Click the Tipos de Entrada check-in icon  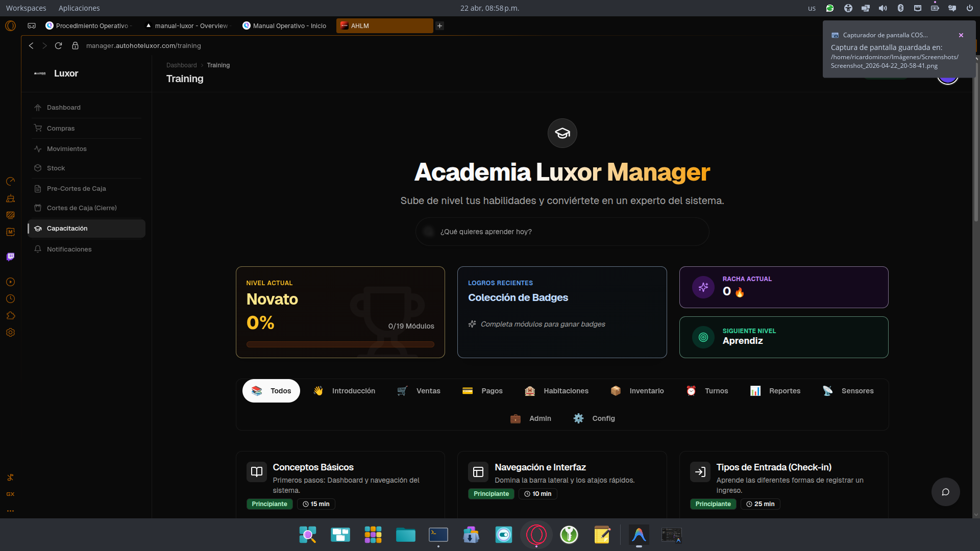pyautogui.click(x=700, y=472)
